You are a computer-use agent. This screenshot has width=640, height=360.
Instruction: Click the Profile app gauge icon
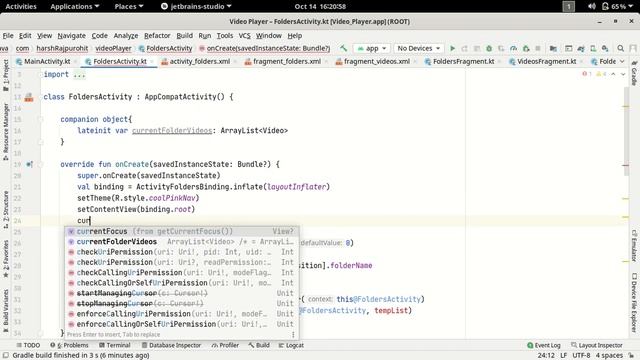pyautogui.click(x=513, y=48)
